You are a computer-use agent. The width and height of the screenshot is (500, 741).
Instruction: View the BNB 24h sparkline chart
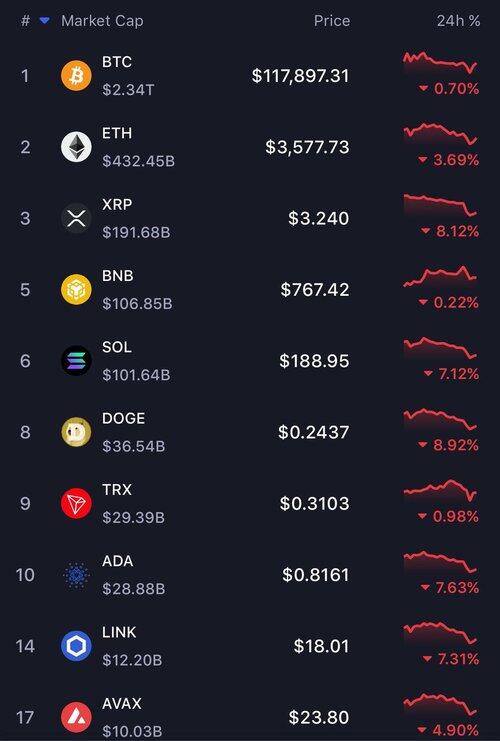pyautogui.click(x=440, y=277)
